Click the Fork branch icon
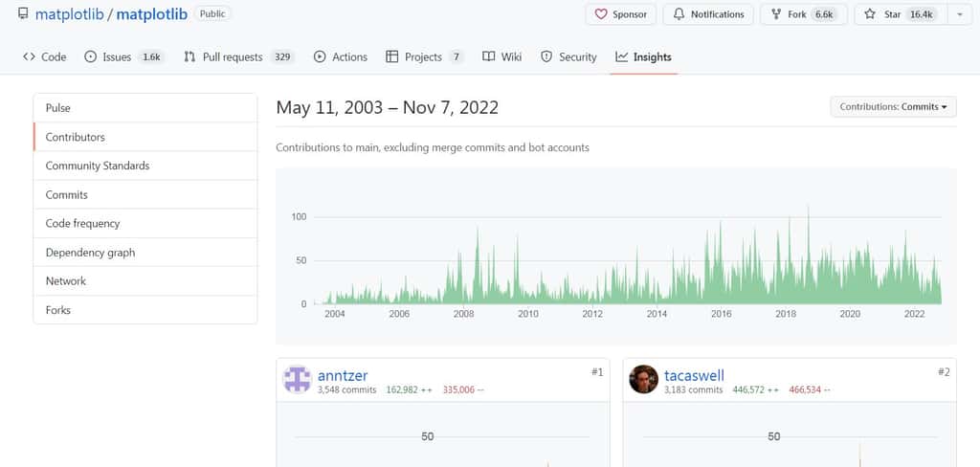Screen dimensions: 980x467 (x=776, y=14)
